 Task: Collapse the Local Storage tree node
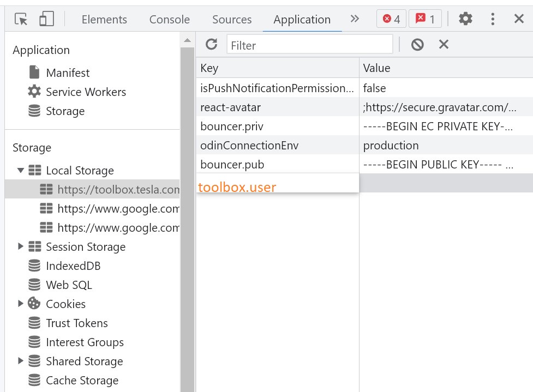[21, 171]
